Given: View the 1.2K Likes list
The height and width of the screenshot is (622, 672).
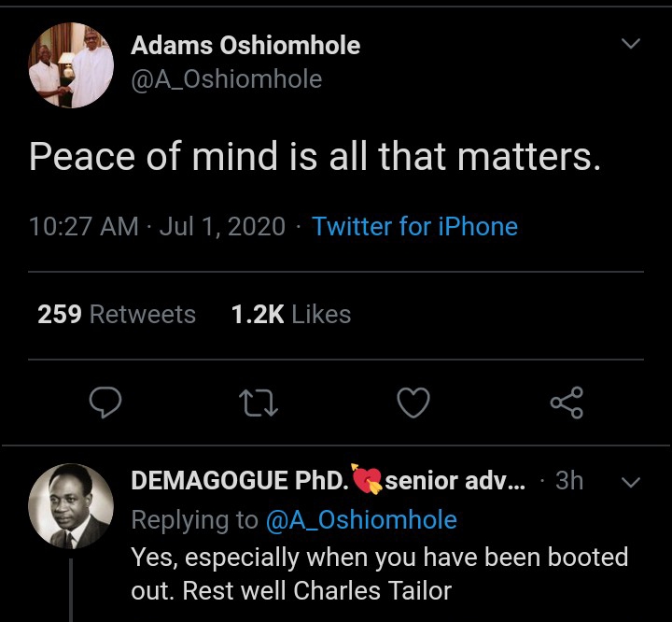Looking at the screenshot, I should [x=290, y=315].
